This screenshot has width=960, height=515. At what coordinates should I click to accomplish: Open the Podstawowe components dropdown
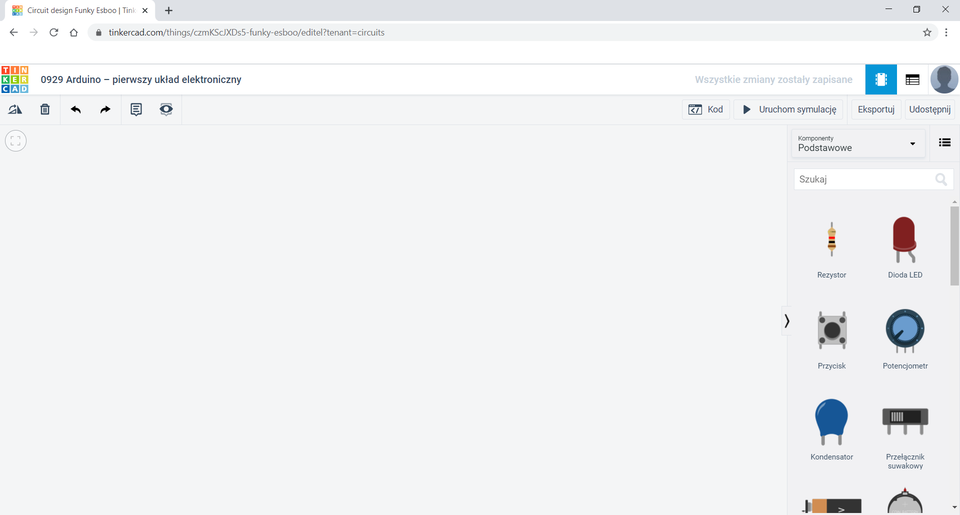(x=858, y=143)
